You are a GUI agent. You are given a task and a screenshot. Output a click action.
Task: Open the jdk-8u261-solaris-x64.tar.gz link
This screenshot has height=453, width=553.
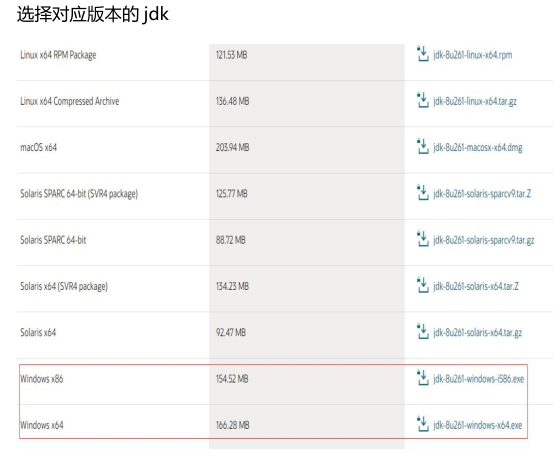[x=478, y=333]
